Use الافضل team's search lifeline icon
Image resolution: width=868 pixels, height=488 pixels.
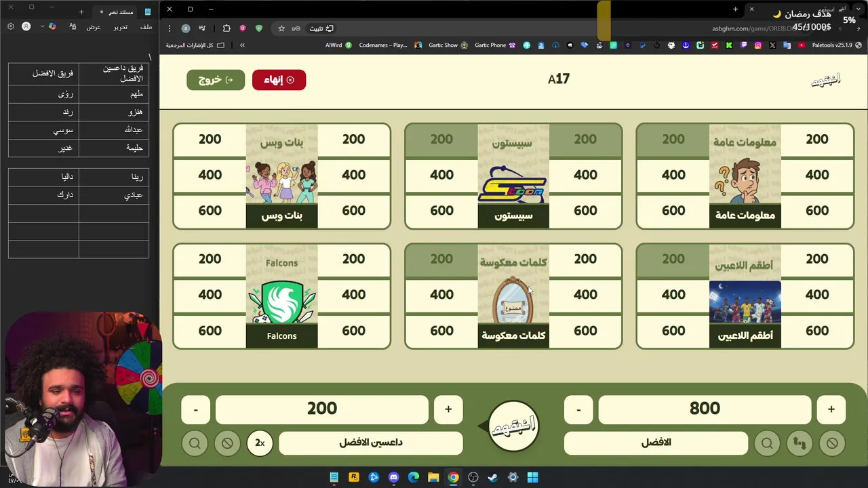point(767,443)
